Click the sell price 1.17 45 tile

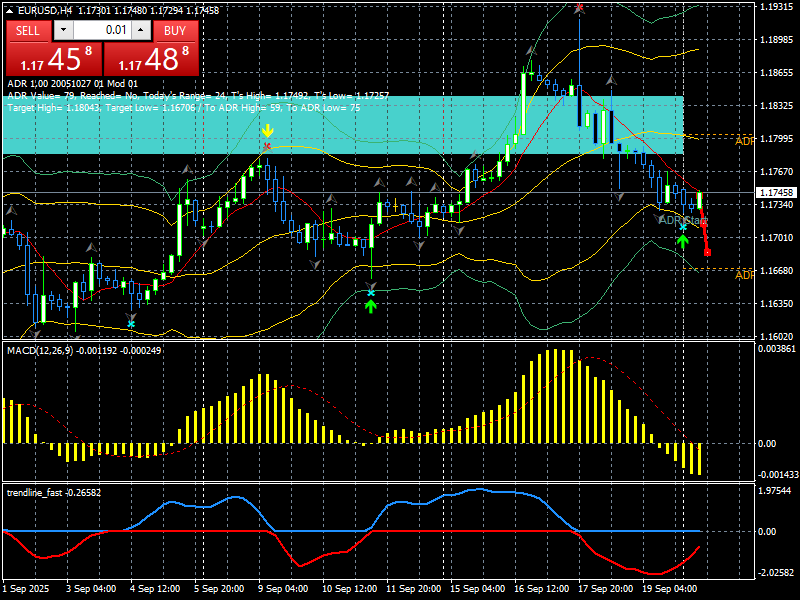[54, 59]
